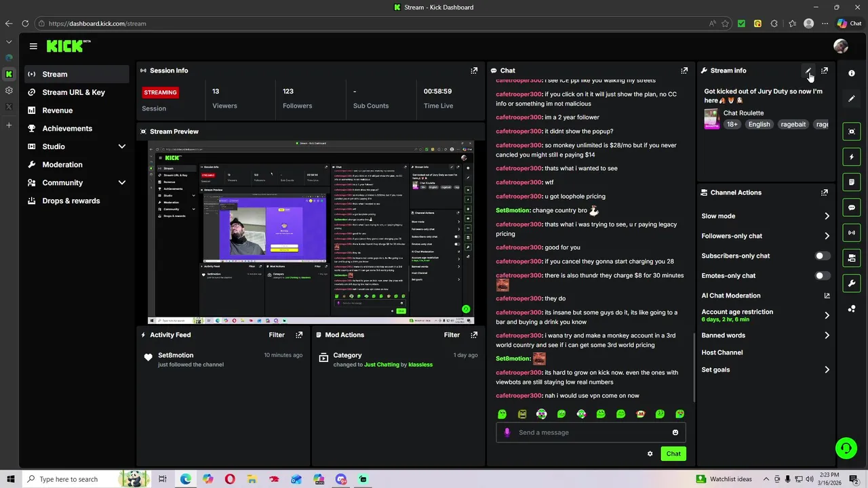Toggle the notes widget in right rail

coord(852,182)
